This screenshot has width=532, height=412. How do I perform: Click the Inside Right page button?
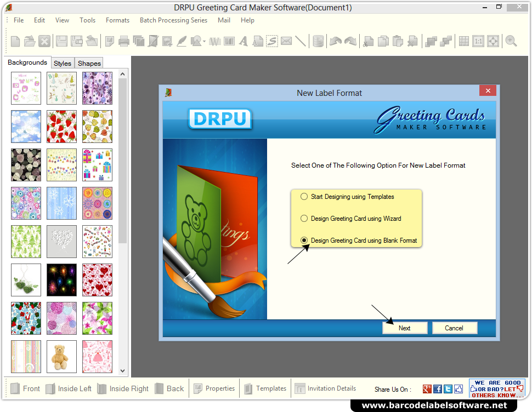123,388
